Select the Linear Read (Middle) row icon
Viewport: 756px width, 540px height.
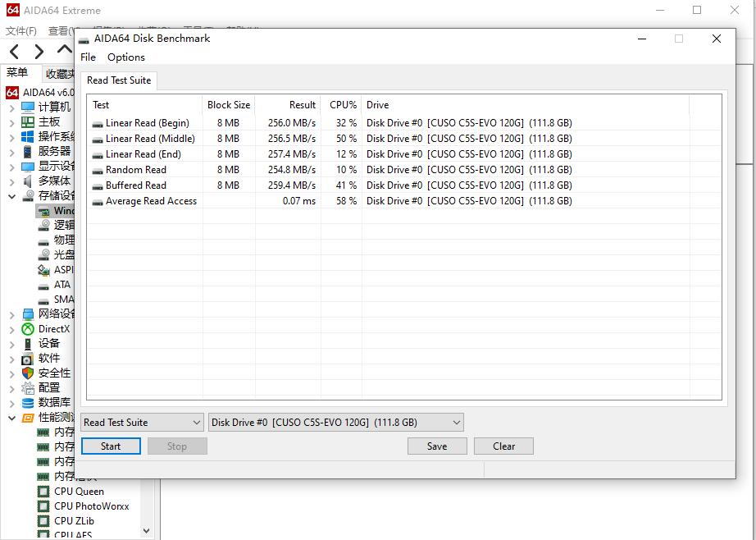pos(98,140)
